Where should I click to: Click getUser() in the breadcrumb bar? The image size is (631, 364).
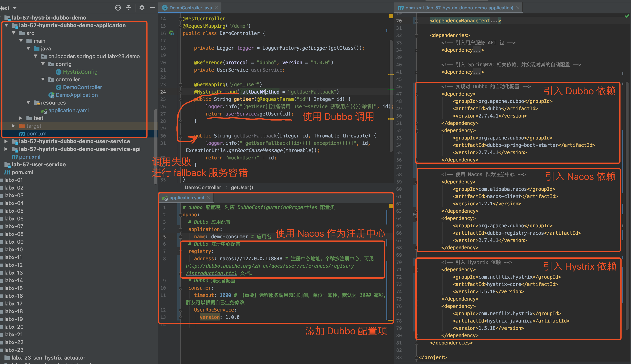(x=242, y=187)
